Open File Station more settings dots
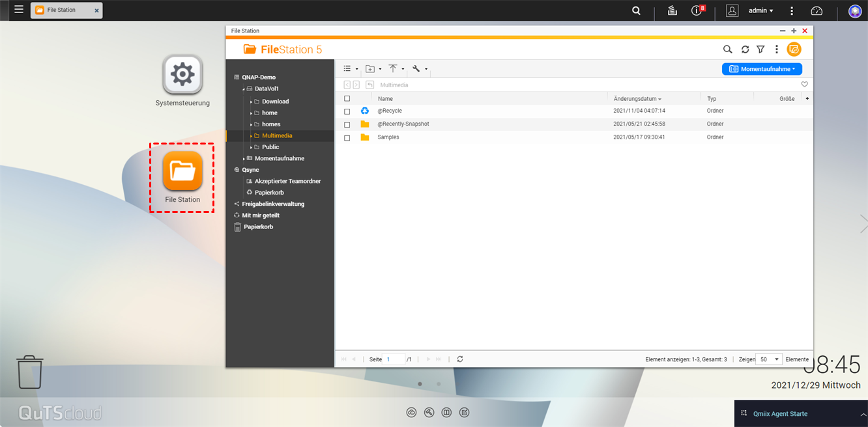 pos(776,49)
